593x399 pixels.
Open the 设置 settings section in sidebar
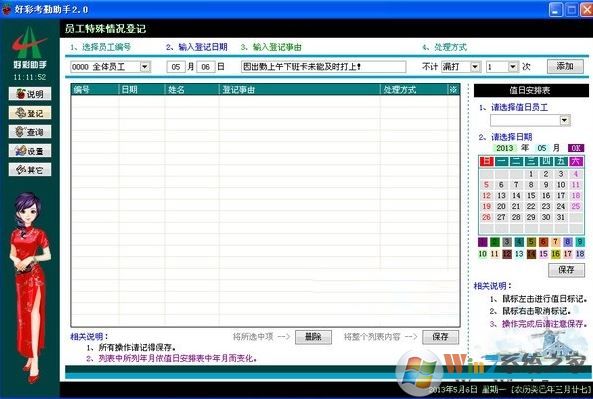30,151
